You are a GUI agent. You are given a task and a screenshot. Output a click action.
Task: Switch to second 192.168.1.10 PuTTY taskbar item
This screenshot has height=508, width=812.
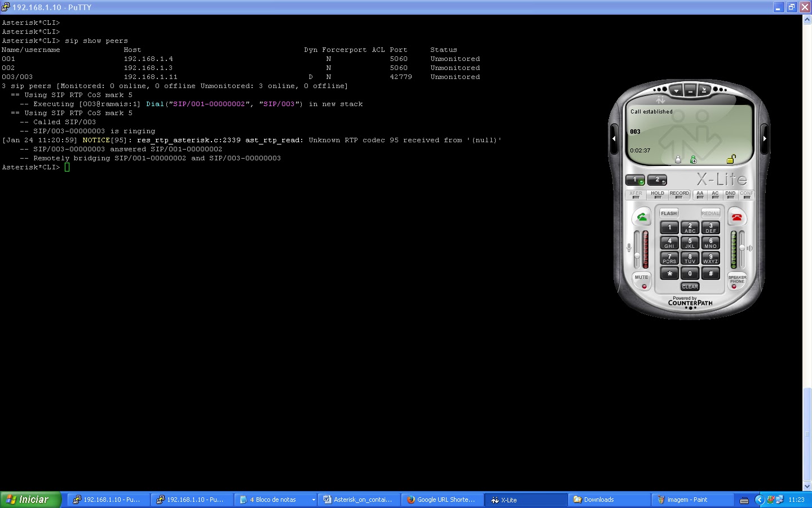192,500
